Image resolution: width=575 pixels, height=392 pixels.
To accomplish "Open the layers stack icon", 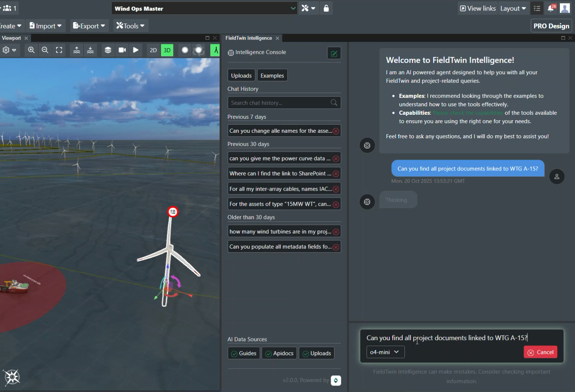I will (108, 50).
